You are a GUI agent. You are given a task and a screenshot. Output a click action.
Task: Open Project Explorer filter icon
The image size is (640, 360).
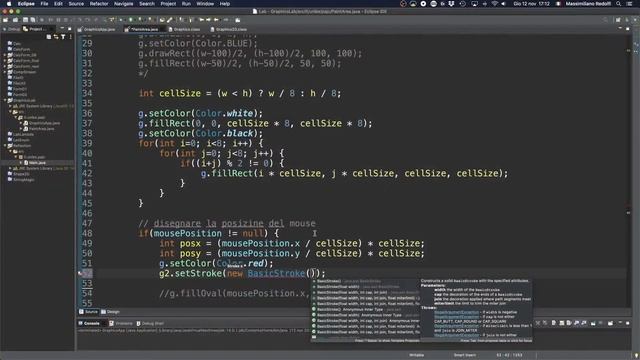click(63, 37)
